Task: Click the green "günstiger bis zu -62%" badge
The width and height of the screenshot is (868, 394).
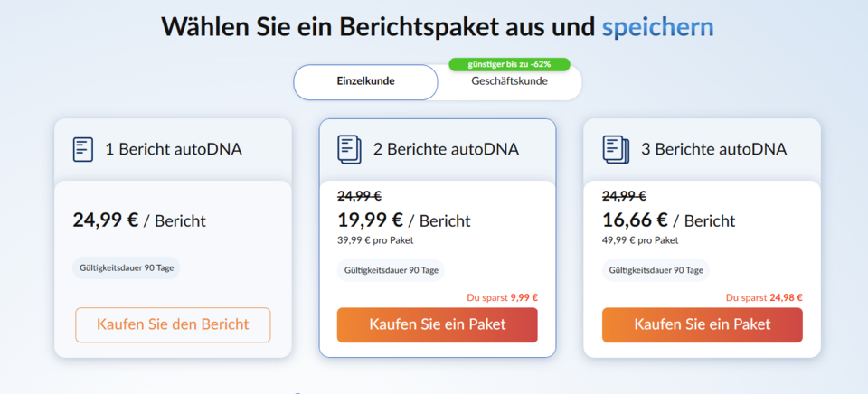Action: click(509, 64)
